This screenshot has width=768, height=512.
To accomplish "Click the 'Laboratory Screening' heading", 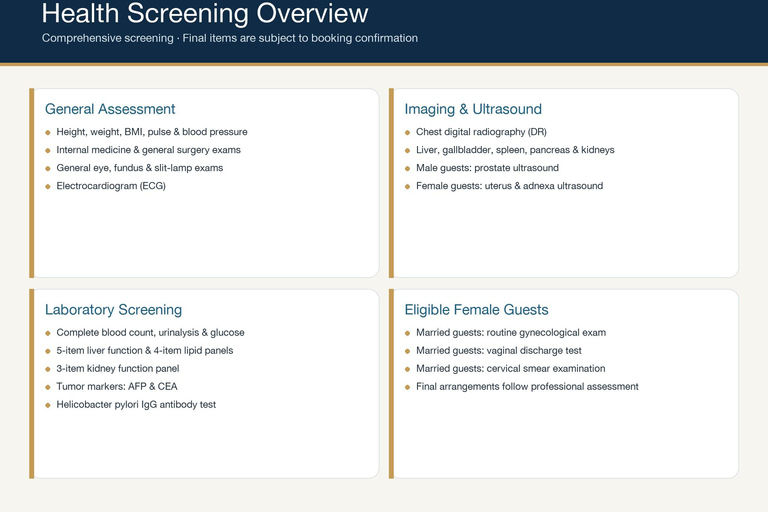I will (x=113, y=310).
